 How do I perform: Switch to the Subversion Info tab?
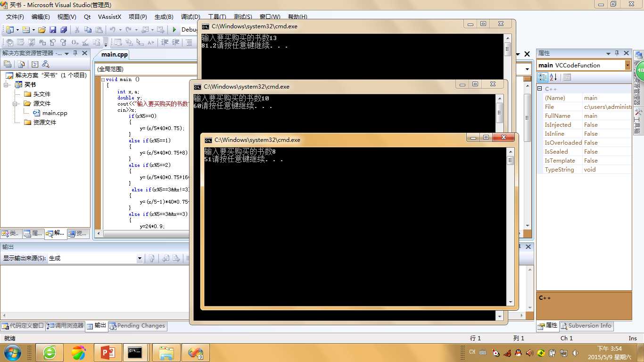coord(586,326)
